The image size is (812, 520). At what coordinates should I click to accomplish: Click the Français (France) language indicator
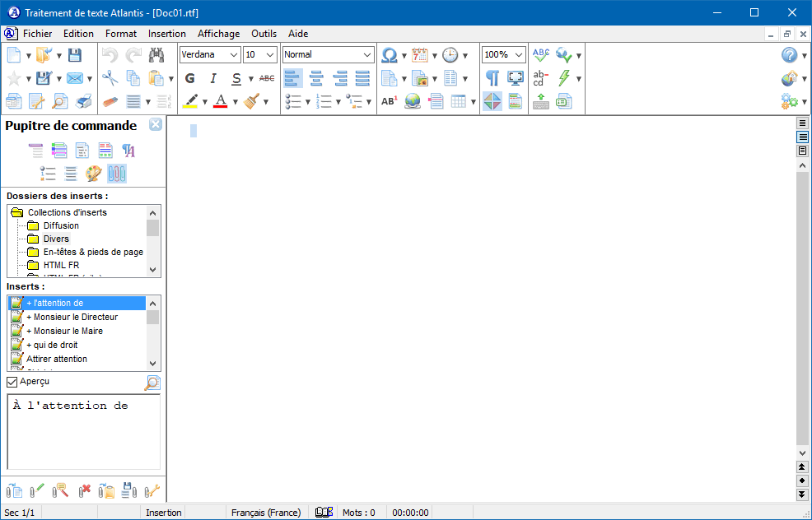[x=266, y=513]
